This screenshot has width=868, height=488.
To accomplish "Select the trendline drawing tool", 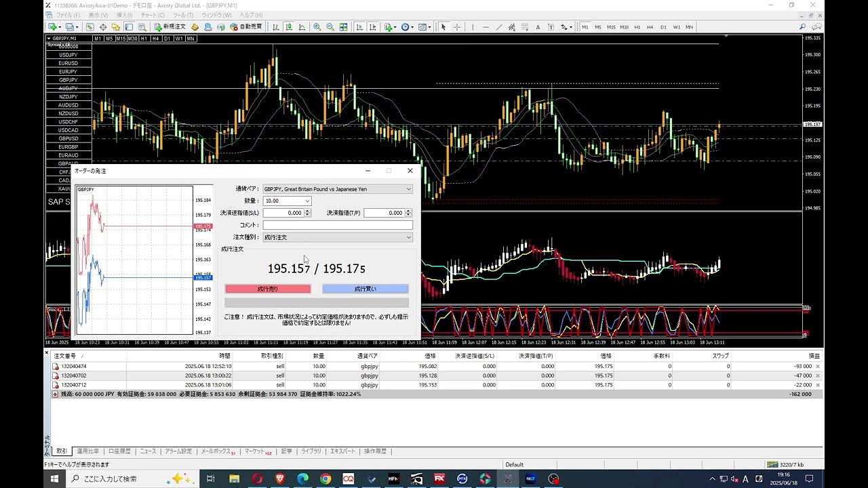I will [x=499, y=27].
